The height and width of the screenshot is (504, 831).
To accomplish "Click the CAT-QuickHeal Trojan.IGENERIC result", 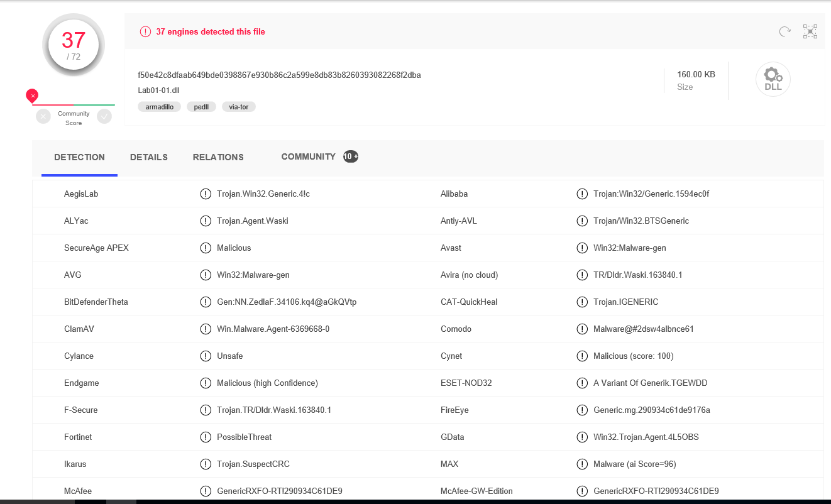I will 626,302.
